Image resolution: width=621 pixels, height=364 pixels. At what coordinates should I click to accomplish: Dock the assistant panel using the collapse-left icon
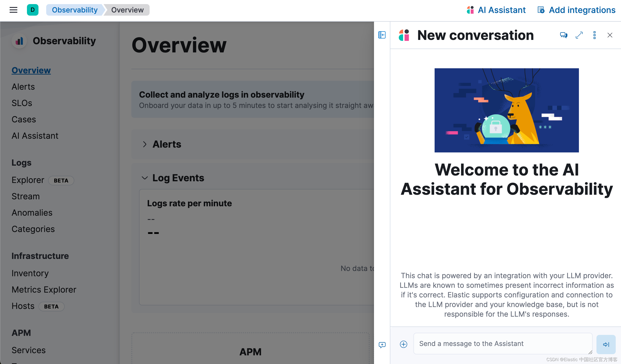pyautogui.click(x=382, y=35)
